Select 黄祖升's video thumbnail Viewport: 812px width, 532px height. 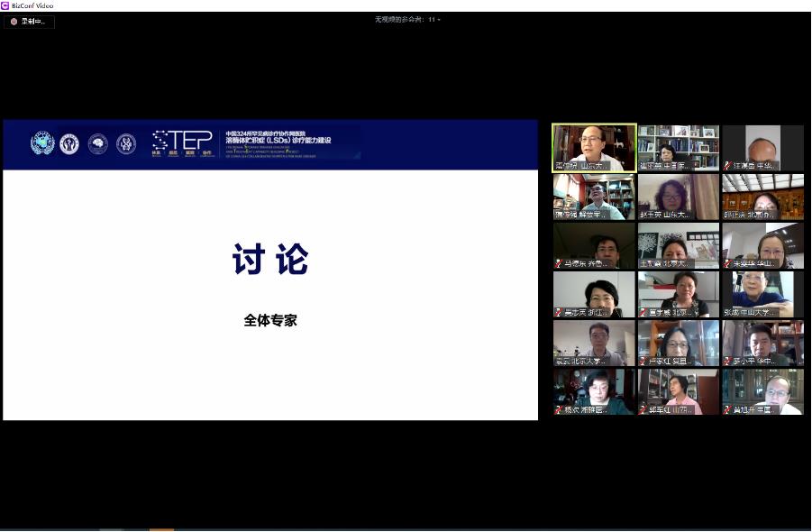(x=762, y=390)
